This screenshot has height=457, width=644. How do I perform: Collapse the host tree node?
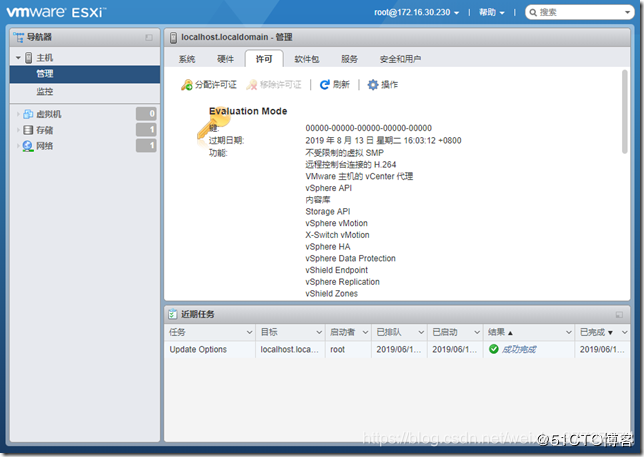point(18,58)
